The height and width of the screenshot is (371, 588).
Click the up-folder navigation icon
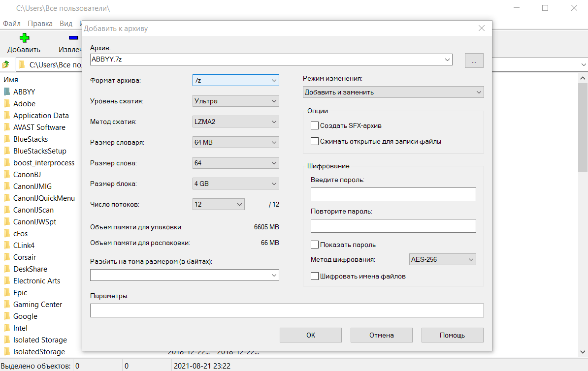click(6, 64)
